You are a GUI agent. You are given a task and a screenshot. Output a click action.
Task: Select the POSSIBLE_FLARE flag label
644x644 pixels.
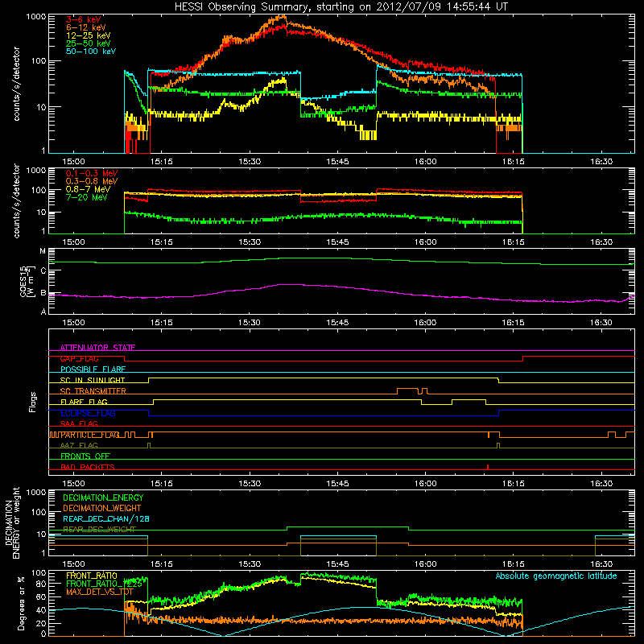tap(93, 369)
